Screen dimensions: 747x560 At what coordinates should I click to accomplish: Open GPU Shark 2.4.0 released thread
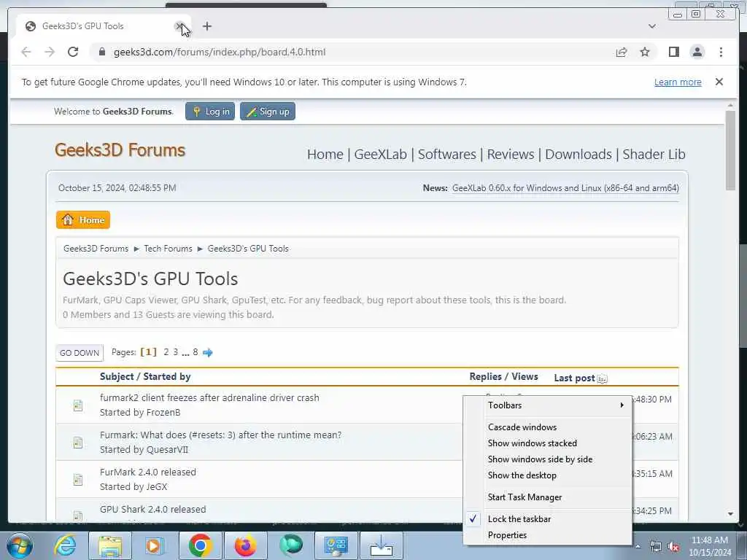[x=153, y=509]
